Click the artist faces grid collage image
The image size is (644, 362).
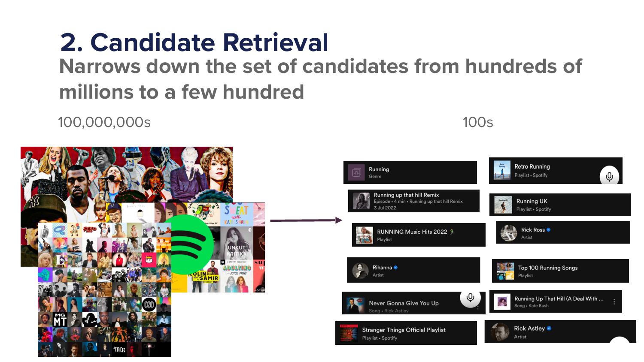104,290
